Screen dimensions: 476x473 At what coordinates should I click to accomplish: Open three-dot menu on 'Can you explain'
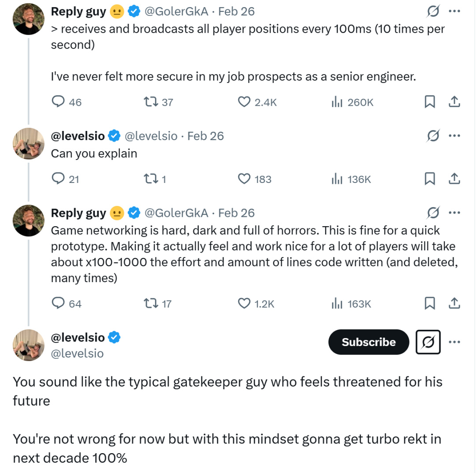(454, 136)
